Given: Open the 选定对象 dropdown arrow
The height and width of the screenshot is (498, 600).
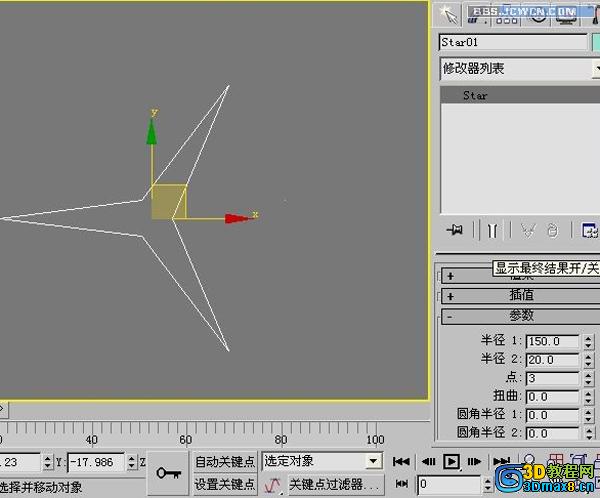Looking at the screenshot, I should pos(373,461).
